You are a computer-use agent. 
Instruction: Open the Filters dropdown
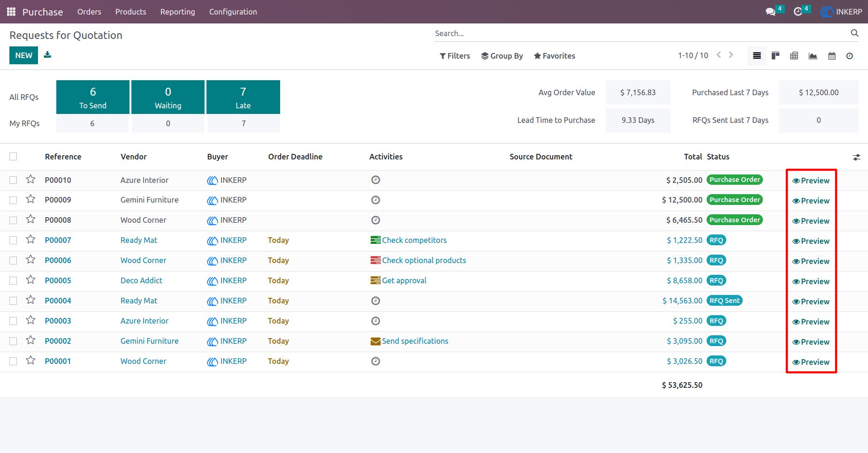point(455,56)
